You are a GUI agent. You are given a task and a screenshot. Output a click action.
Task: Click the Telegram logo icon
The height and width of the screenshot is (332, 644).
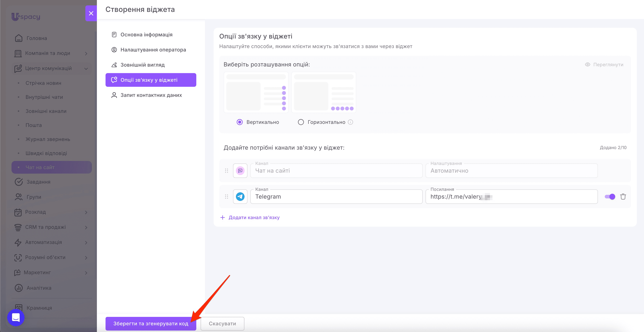point(240,196)
